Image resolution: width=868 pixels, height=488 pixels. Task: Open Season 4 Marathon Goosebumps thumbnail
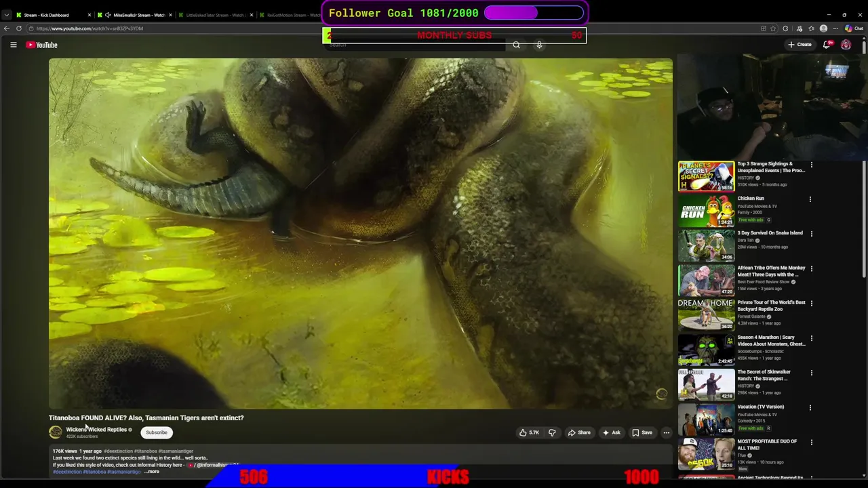[706, 349]
